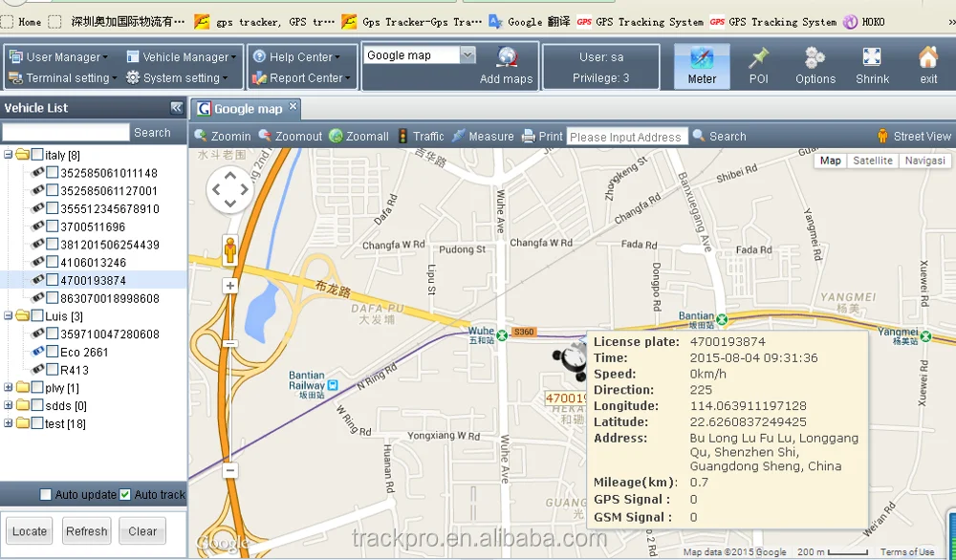
Task: Click the Print map icon
Action: point(542,136)
